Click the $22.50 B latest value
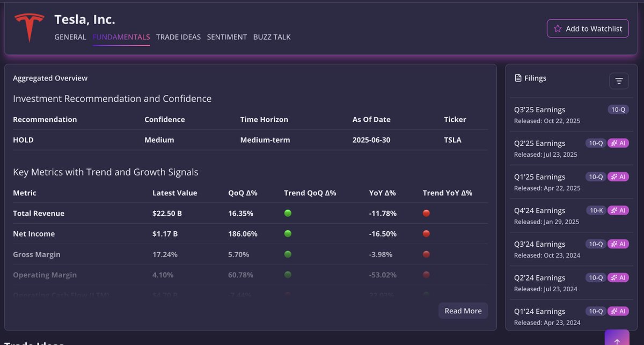The image size is (644, 345). tap(167, 213)
